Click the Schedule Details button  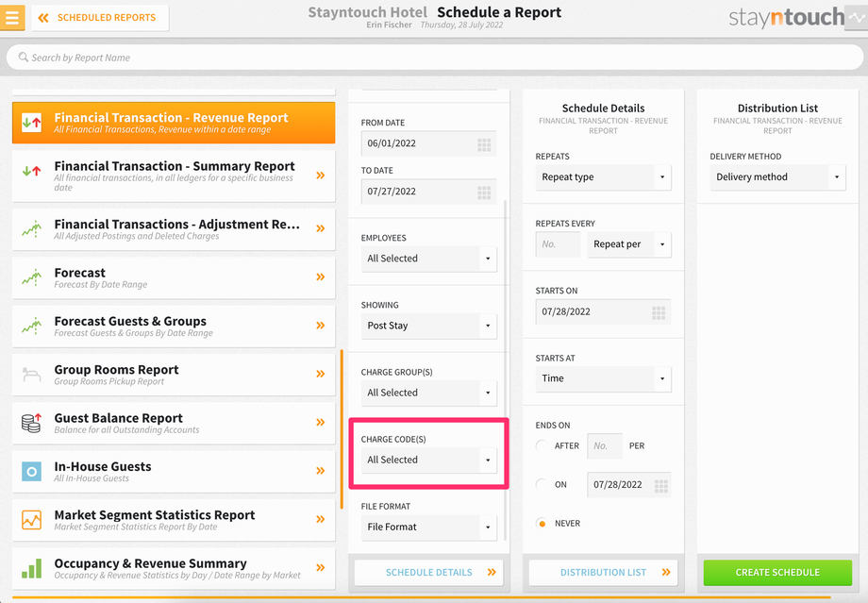(x=429, y=573)
